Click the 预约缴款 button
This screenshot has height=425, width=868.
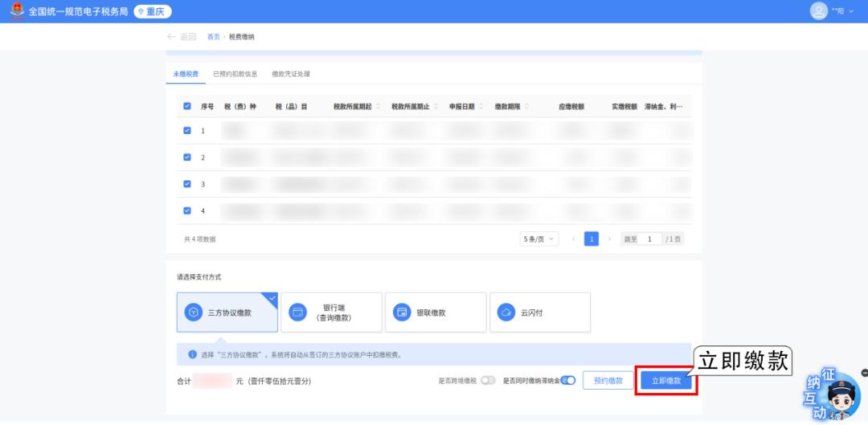click(608, 381)
